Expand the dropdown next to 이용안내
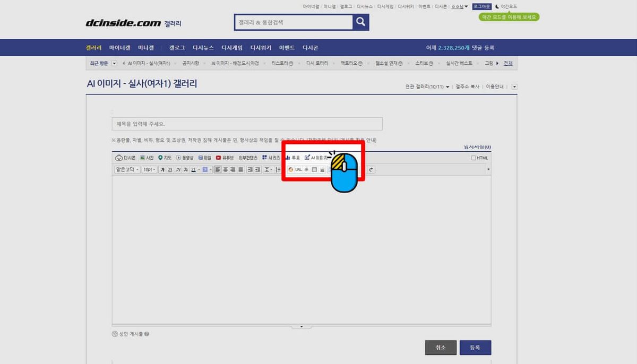The width and height of the screenshot is (637, 364). tap(514, 87)
